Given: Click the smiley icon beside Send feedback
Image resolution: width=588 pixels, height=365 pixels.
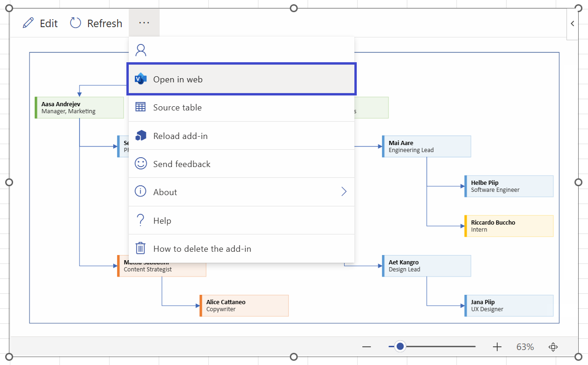Looking at the screenshot, I should coord(140,163).
